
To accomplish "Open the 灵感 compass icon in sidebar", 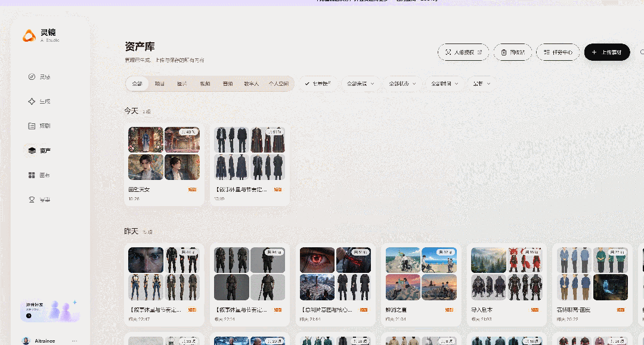I will (x=32, y=77).
